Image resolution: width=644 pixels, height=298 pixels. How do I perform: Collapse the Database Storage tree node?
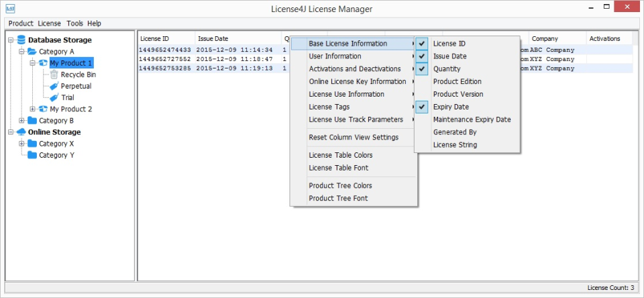[11, 40]
